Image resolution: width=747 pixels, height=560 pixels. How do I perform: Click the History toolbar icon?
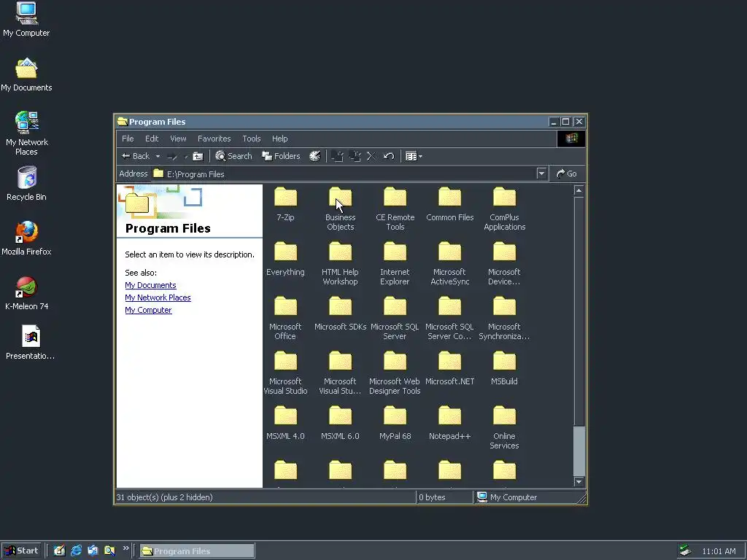[315, 156]
